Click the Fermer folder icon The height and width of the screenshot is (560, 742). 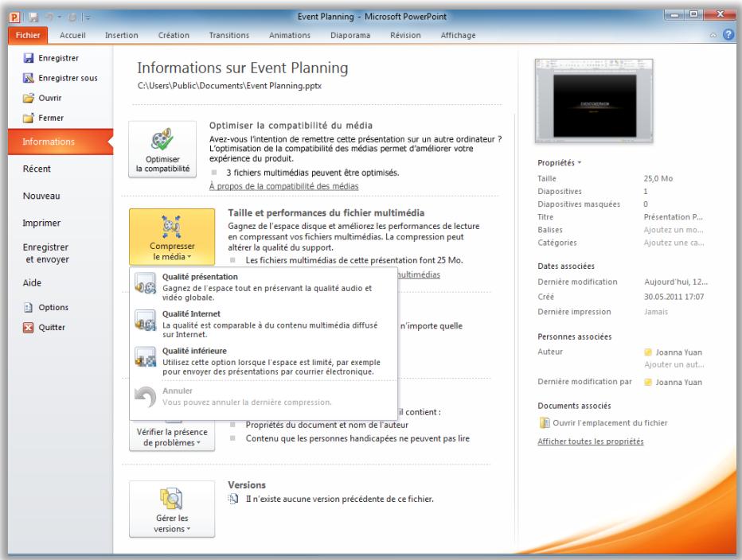pos(29,118)
